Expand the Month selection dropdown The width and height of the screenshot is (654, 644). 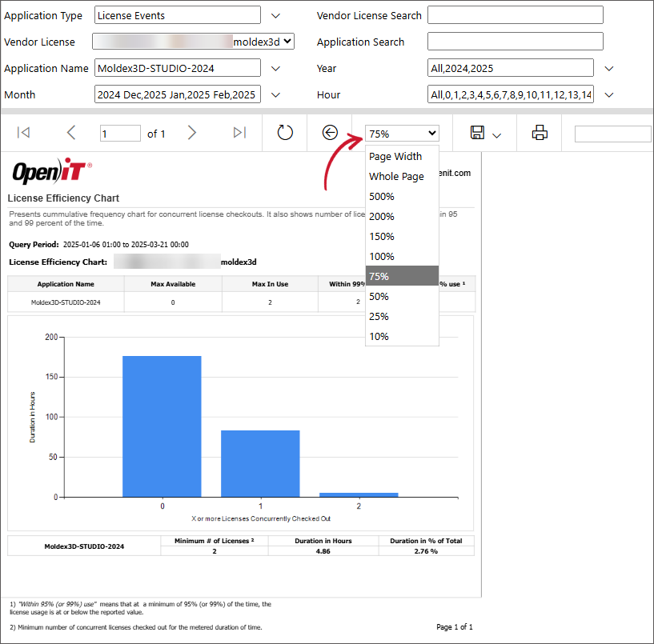click(276, 94)
